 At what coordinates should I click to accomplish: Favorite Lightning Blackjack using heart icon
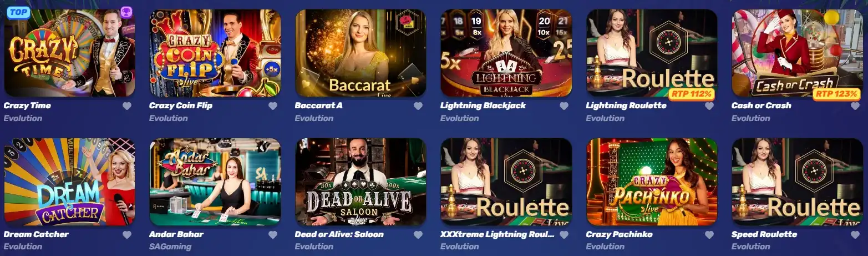click(564, 106)
